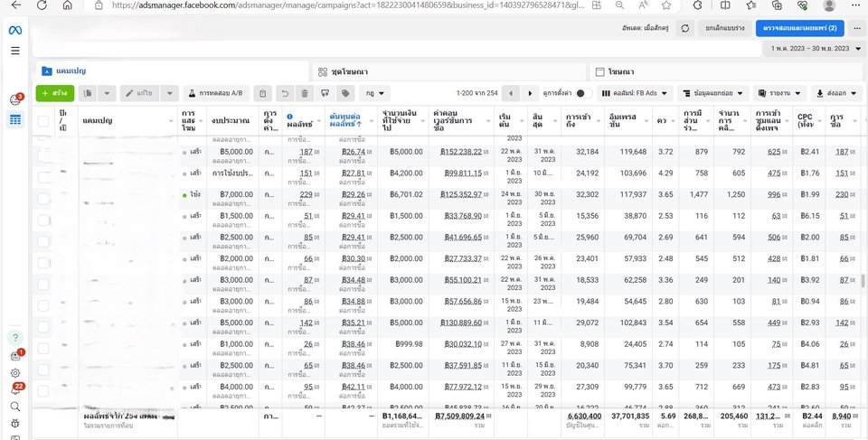The height and width of the screenshot is (440, 868).
Task: Click the clipboard paste icon in toolbar
Action: click(x=263, y=94)
